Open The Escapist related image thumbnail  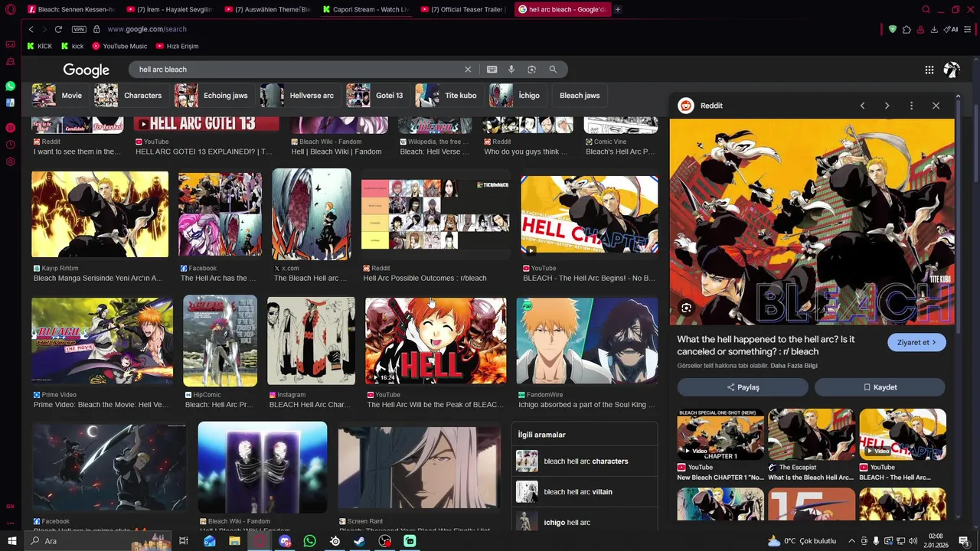(812, 435)
